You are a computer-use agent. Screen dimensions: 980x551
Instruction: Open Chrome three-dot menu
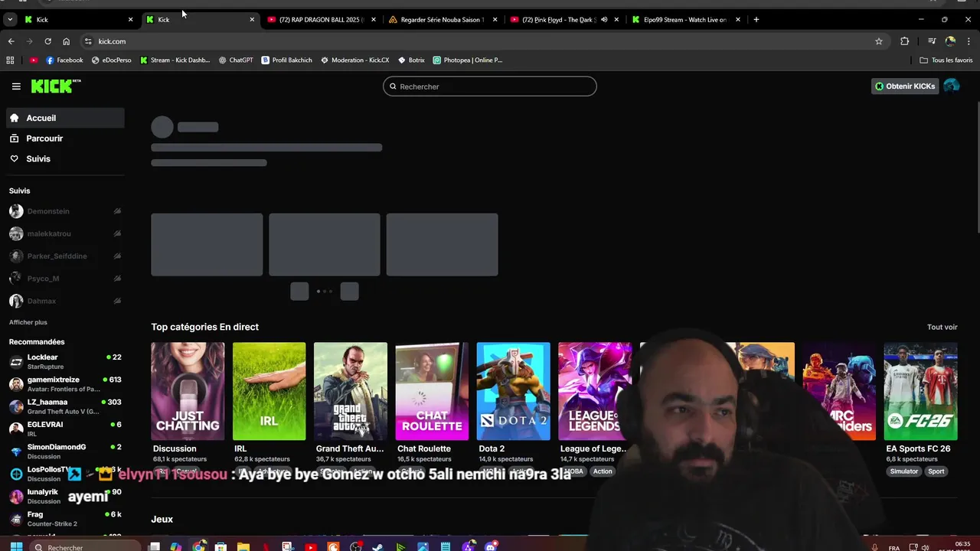click(x=969, y=41)
